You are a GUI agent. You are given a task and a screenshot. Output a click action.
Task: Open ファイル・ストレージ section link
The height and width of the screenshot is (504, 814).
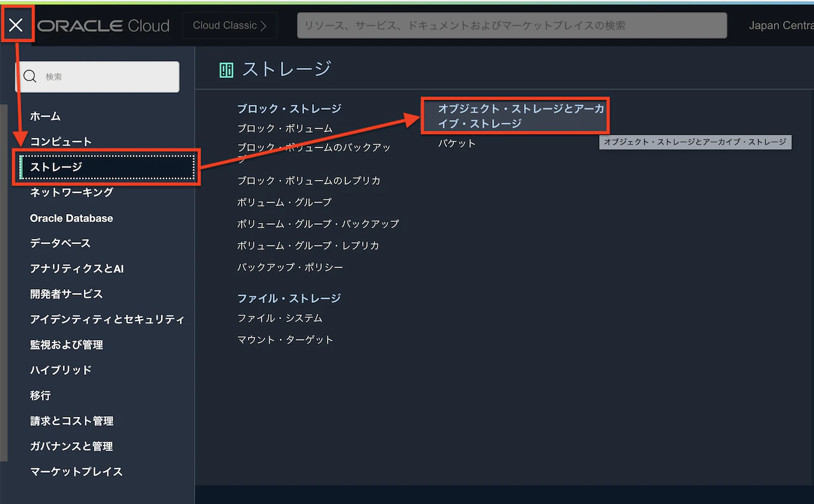pos(289,298)
